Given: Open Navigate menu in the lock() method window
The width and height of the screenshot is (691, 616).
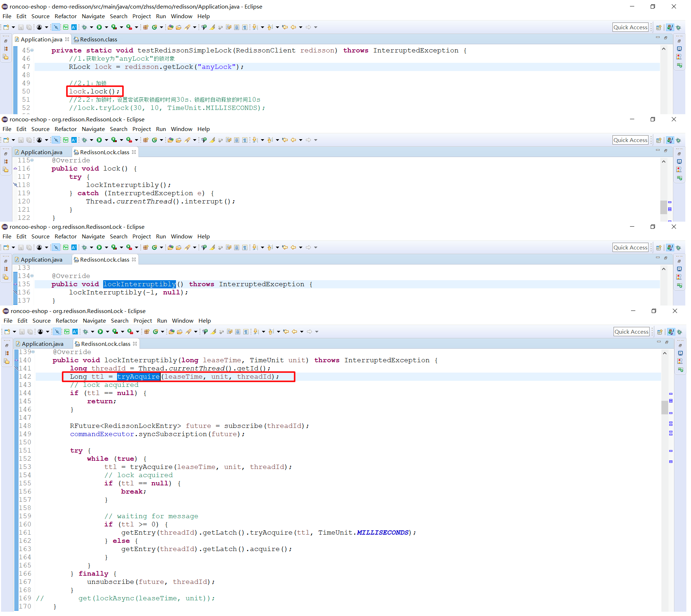Looking at the screenshot, I should tap(93, 129).
